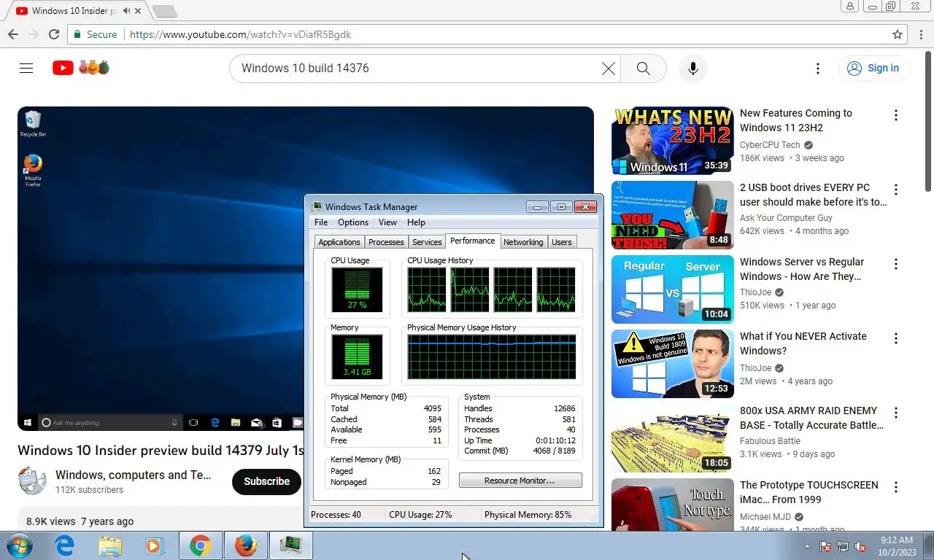Open Resource Monitor from Task Manager

[x=520, y=481]
